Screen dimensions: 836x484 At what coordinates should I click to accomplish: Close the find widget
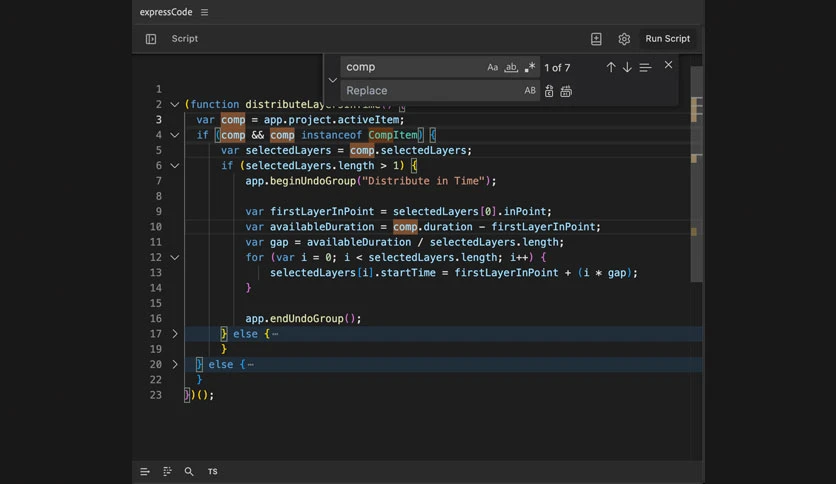coord(668,65)
